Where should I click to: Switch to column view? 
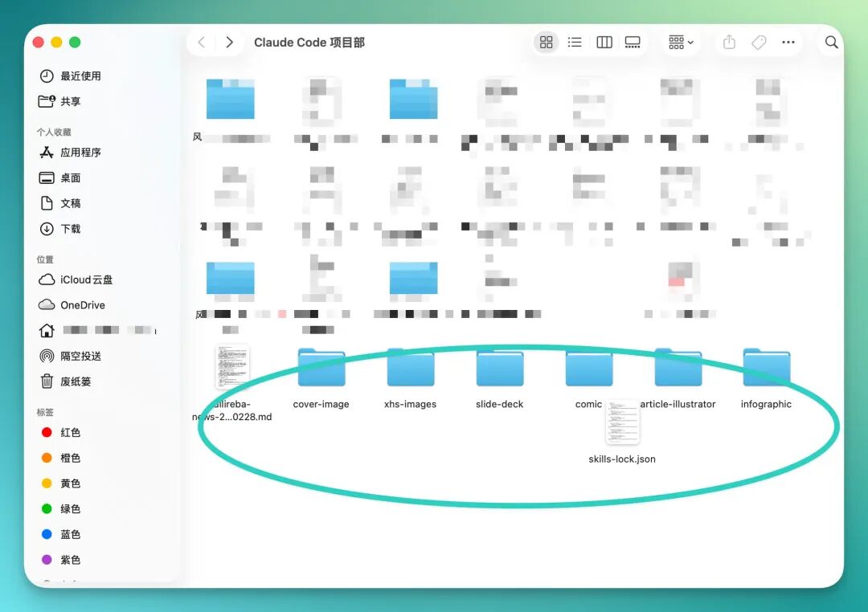coord(604,43)
